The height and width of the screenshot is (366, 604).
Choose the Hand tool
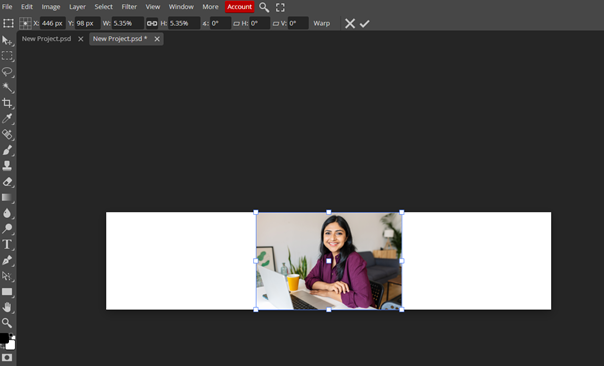[7, 307]
